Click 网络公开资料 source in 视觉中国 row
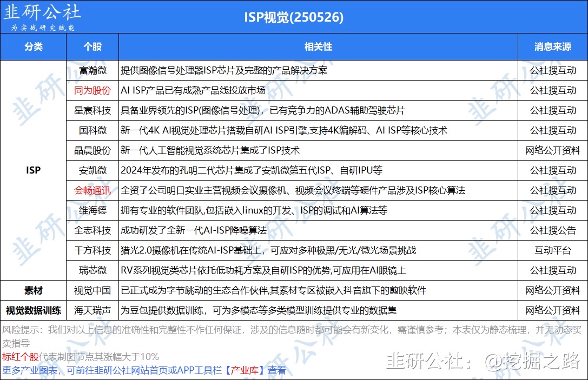588x380 pixels. 553,290
